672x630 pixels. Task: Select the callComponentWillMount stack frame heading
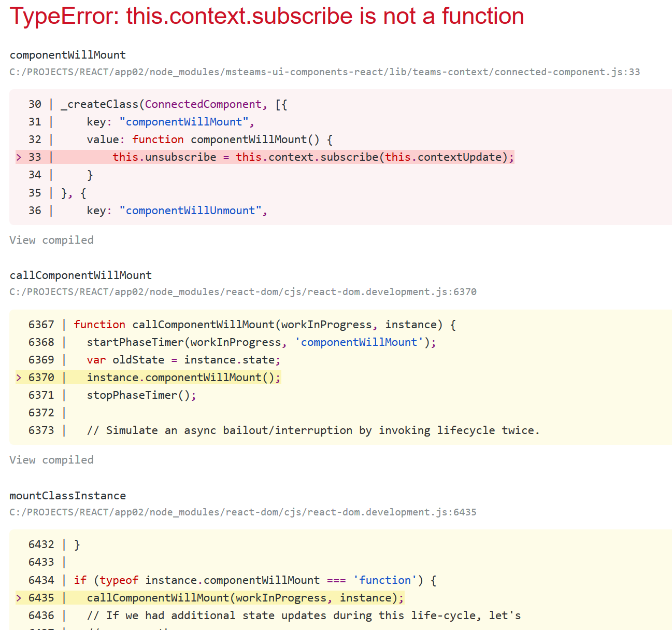(x=80, y=275)
